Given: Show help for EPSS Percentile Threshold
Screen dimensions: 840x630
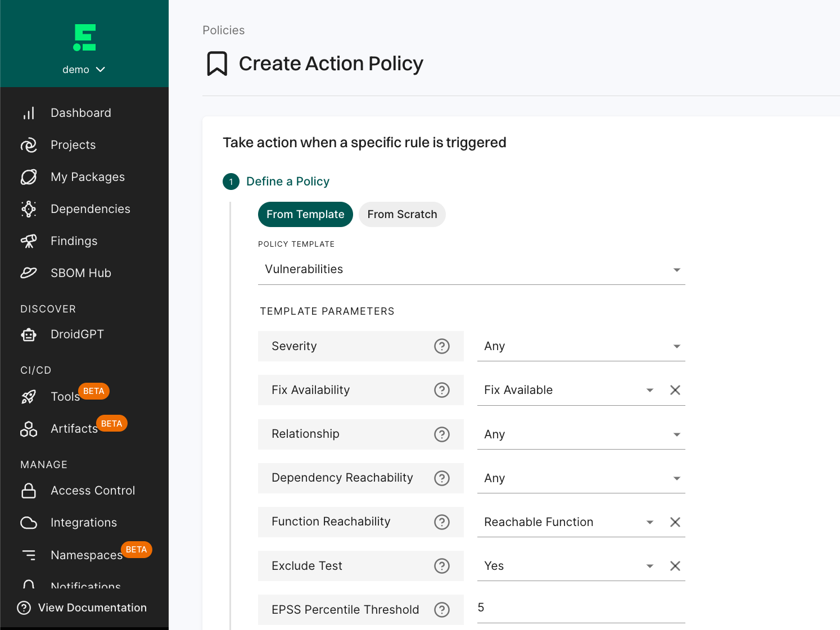Looking at the screenshot, I should [x=442, y=610].
